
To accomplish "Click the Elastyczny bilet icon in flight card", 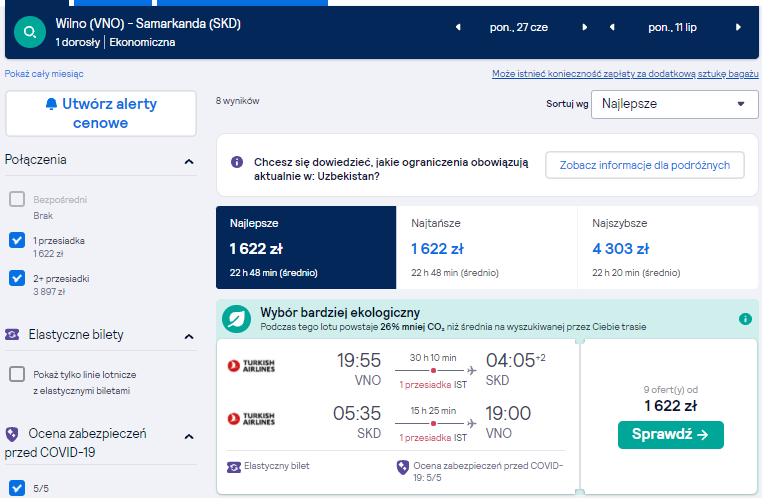I will (234, 467).
